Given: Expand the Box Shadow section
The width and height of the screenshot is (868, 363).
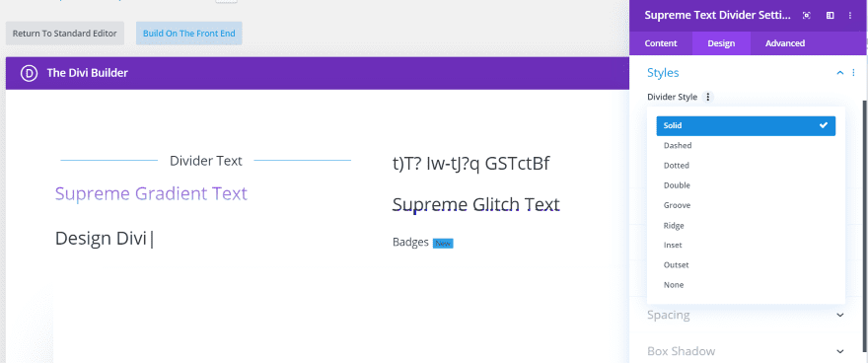Looking at the screenshot, I should coord(746,351).
